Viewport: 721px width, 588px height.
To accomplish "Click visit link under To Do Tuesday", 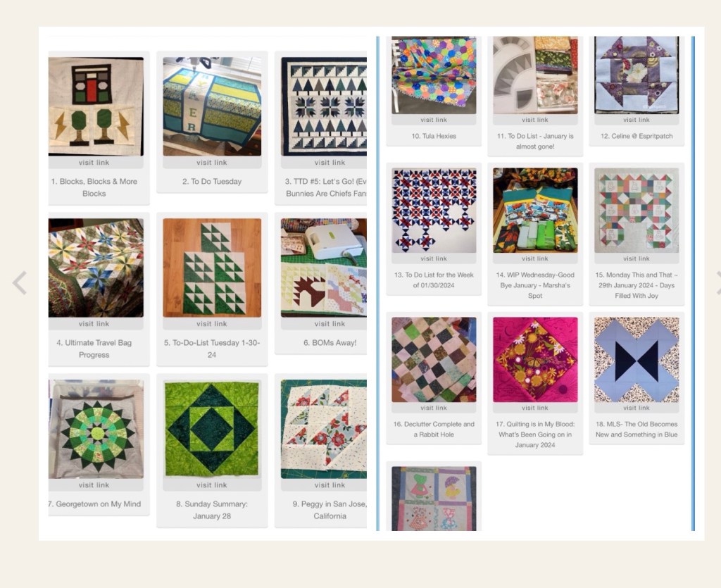I will coord(211,162).
